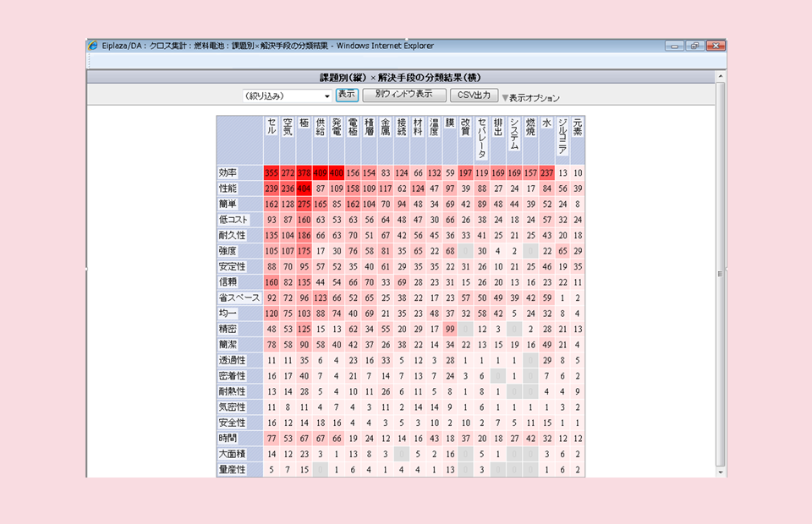Open the 絞り込み filter dropdown

point(288,96)
